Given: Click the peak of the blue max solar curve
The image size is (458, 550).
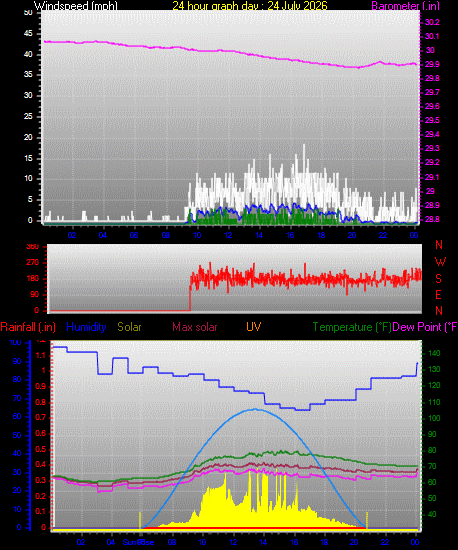Looking at the screenshot, I should [x=255, y=409].
